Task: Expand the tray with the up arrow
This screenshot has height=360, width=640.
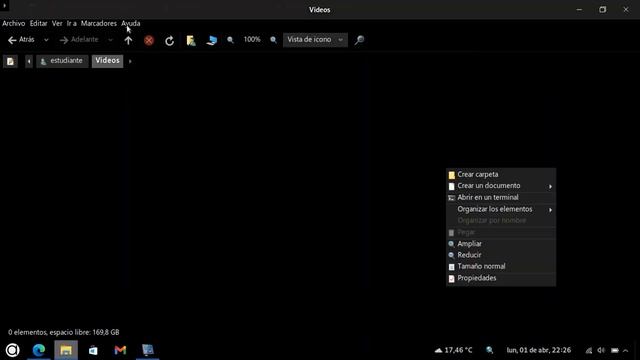Action: pyautogui.click(x=625, y=350)
